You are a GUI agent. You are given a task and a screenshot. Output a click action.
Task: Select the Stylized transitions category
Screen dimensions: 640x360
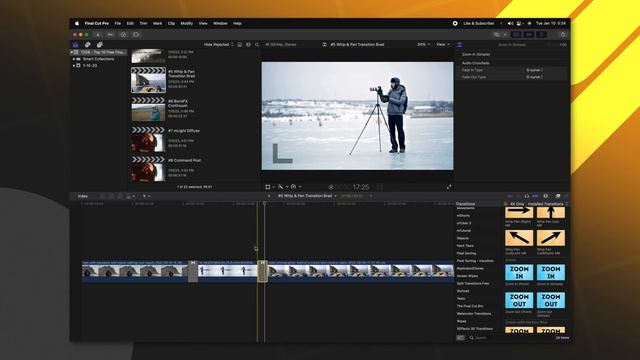tap(463, 291)
